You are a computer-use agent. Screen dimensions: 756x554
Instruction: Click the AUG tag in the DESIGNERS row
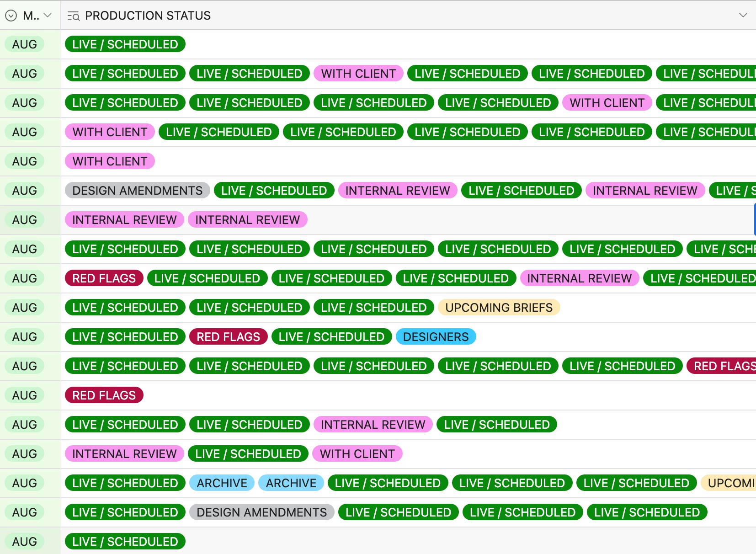coord(25,337)
